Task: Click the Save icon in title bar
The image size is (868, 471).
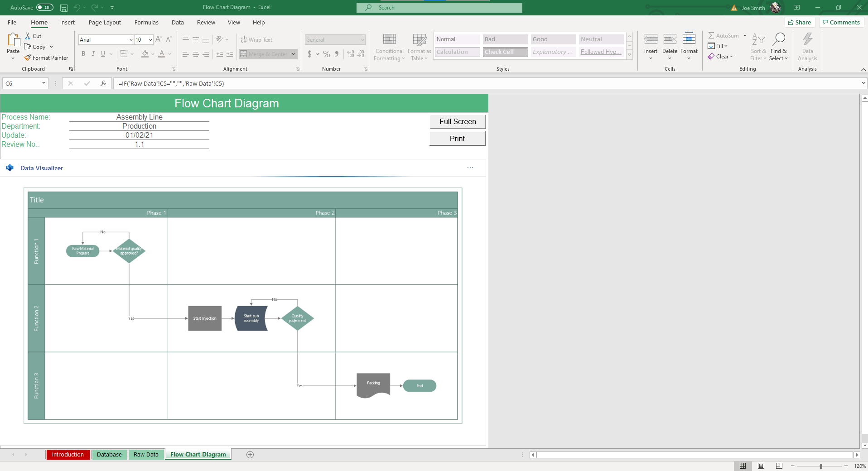Action: [64, 8]
